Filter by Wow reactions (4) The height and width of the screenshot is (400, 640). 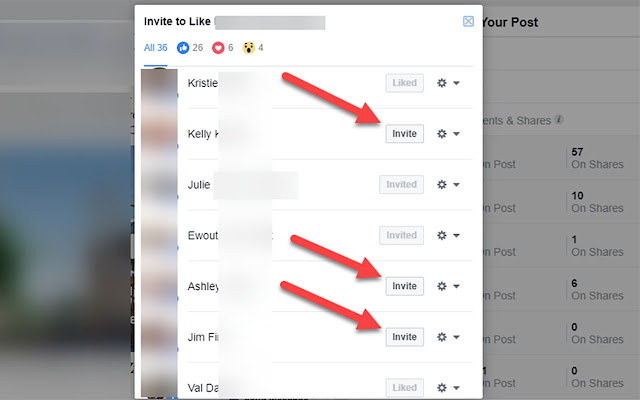(253, 48)
